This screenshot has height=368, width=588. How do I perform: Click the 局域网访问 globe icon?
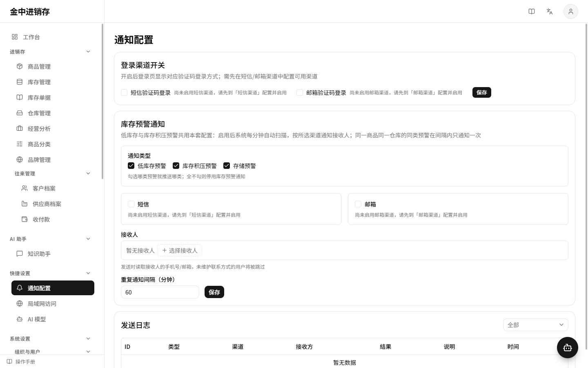pos(20,303)
